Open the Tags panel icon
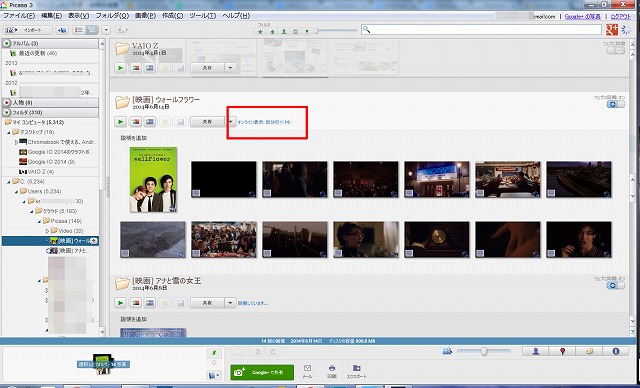 tap(589, 351)
